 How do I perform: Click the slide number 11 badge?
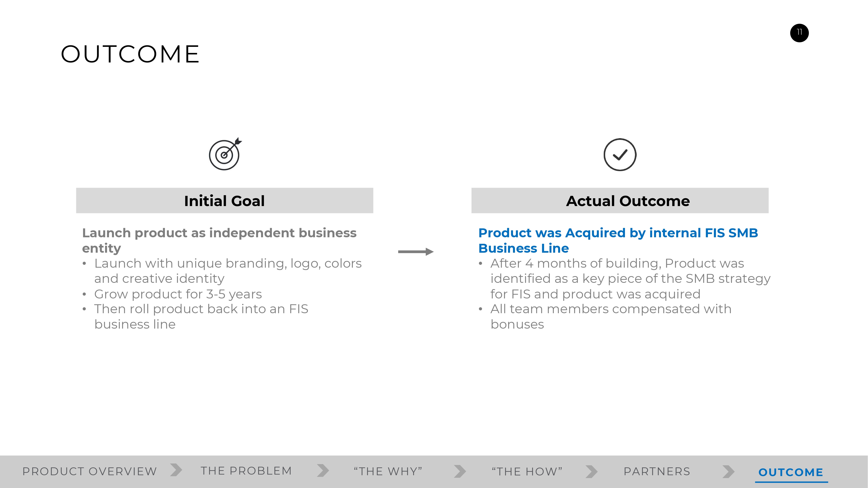pos(799,33)
